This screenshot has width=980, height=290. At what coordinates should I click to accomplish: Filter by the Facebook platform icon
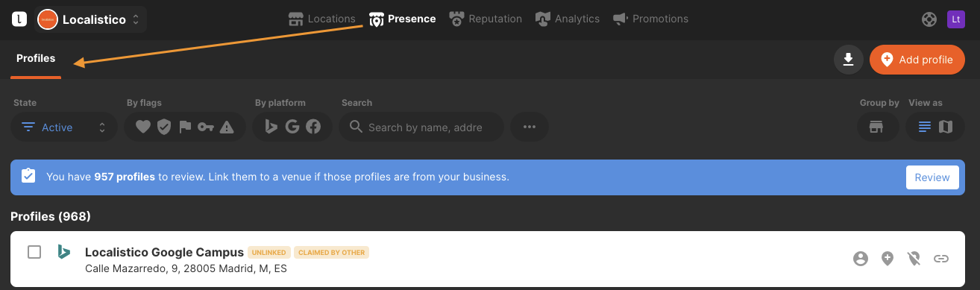pos(313,127)
